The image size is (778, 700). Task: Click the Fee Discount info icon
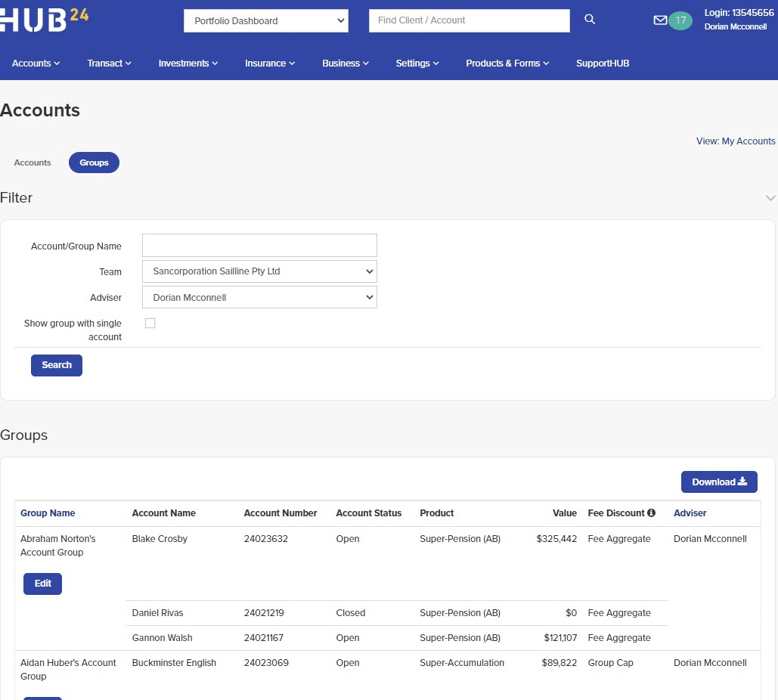652,513
